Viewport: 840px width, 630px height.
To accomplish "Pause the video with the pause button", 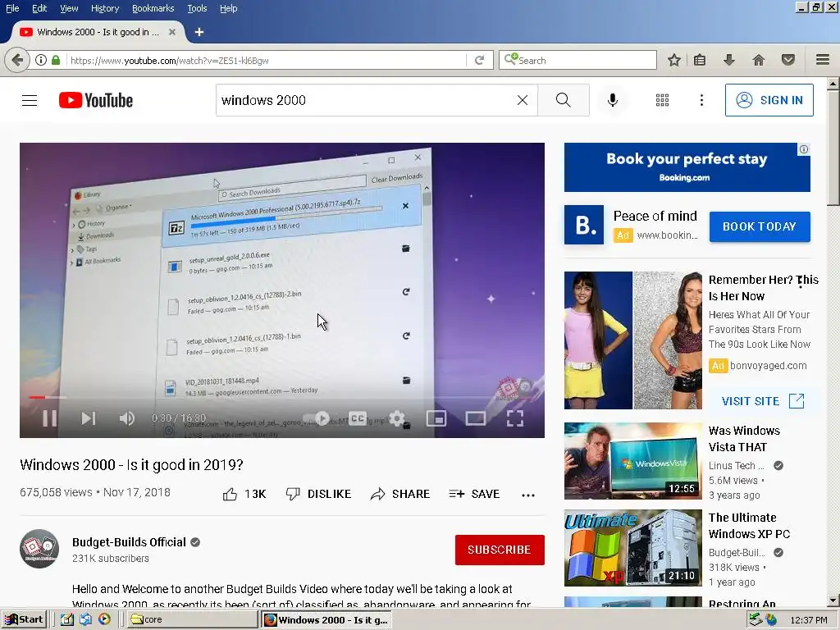I will click(x=49, y=418).
